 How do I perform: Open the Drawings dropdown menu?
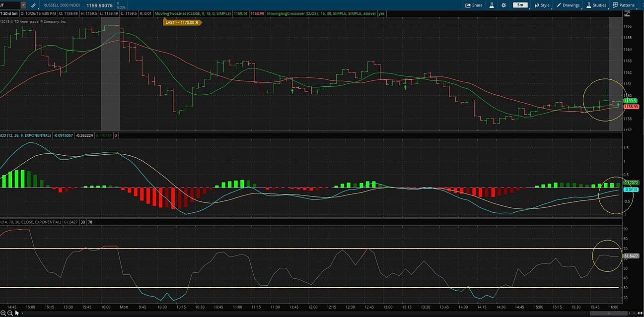[568, 5]
